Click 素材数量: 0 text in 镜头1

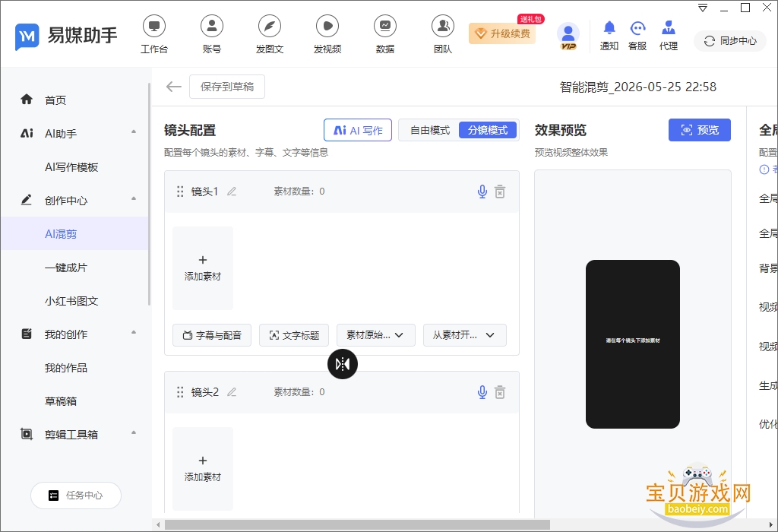pos(299,192)
